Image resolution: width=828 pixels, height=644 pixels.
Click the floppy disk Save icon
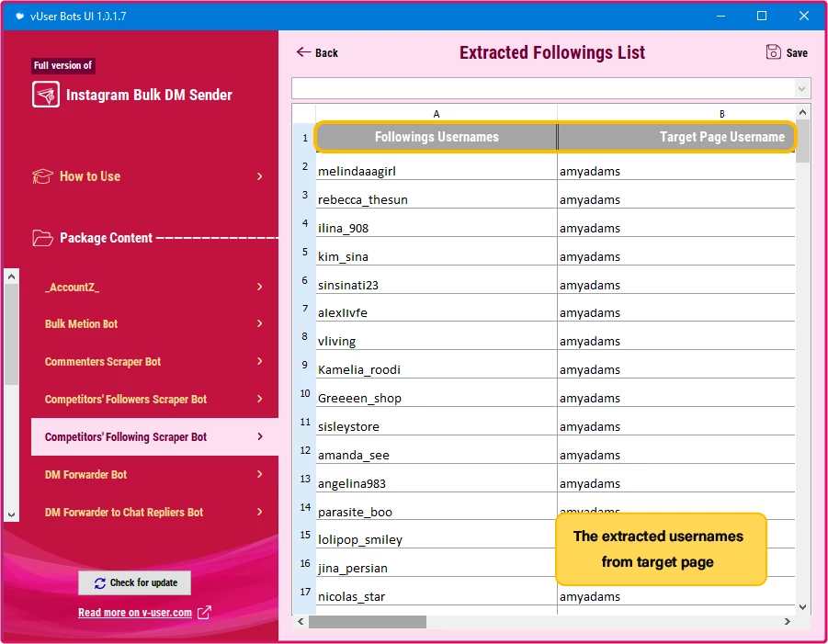pyautogui.click(x=773, y=52)
